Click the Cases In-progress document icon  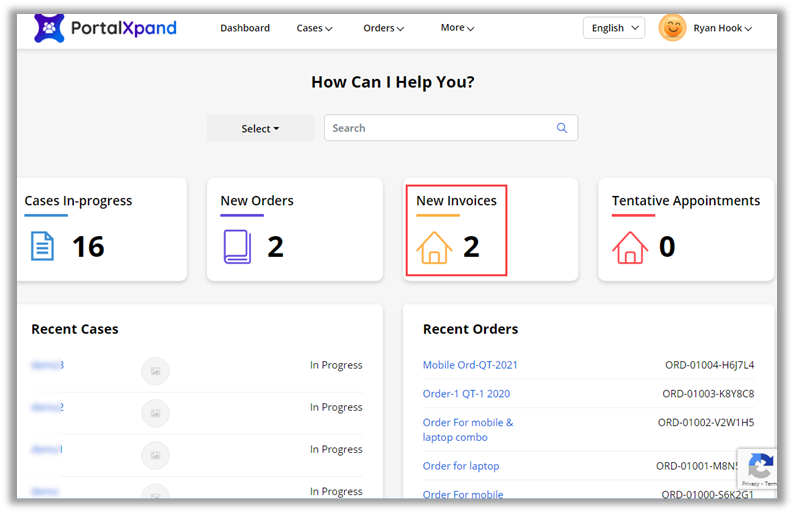[42, 246]
